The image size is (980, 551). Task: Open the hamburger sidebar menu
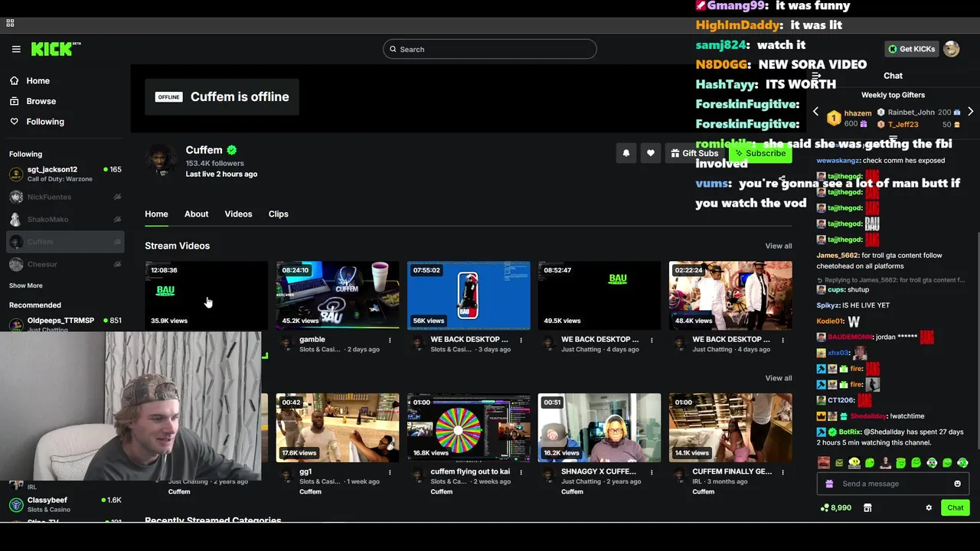[16, 49]
